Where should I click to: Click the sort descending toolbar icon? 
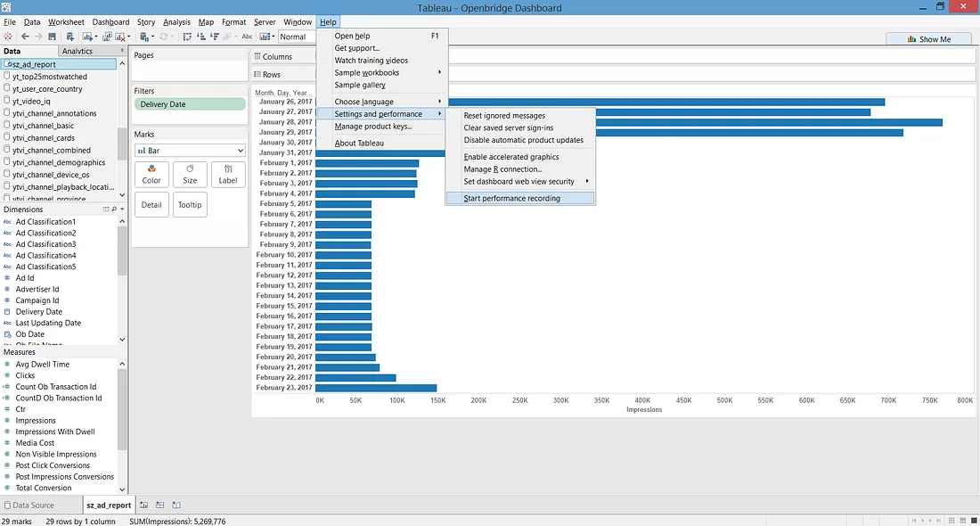pos(214,37)
